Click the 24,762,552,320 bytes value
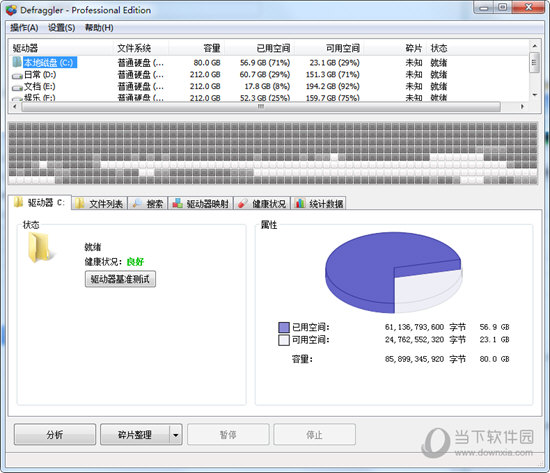Screen dimensions: 550x473 click(414, 340)
